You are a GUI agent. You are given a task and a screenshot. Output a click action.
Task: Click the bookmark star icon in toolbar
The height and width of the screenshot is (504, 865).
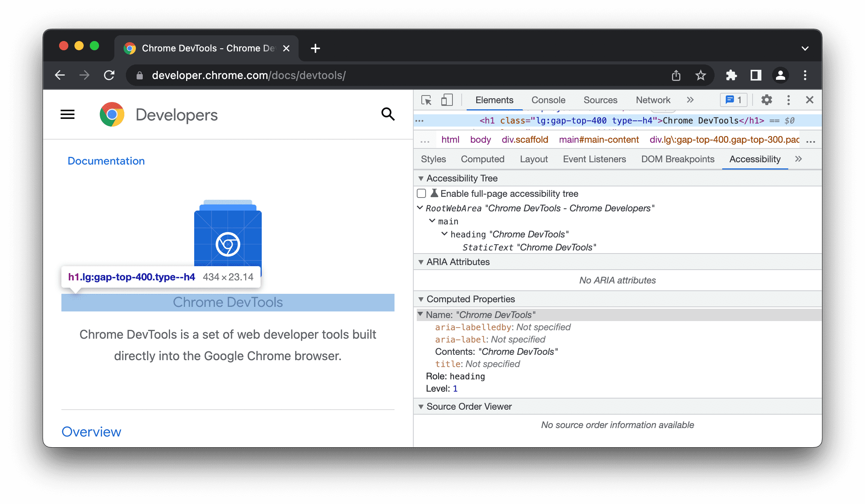[701, 75]
